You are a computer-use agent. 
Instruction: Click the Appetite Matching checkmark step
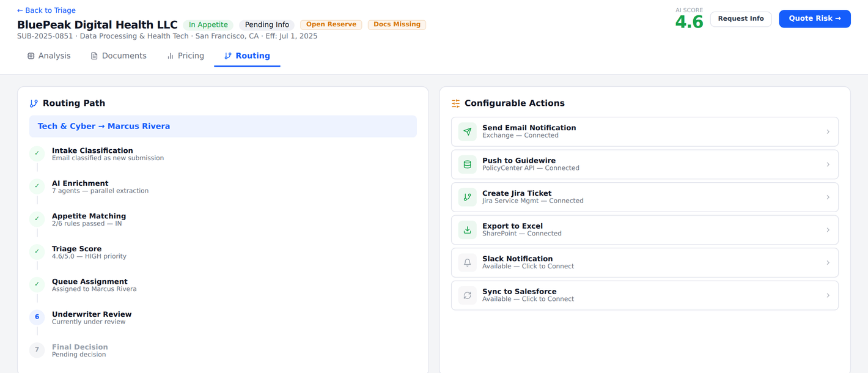point(37,219)
